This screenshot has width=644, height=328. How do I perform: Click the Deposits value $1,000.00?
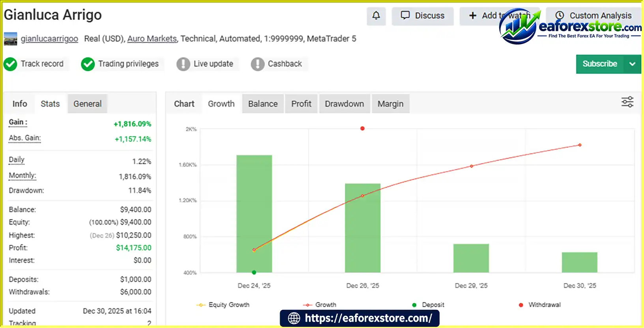point(136,279)
